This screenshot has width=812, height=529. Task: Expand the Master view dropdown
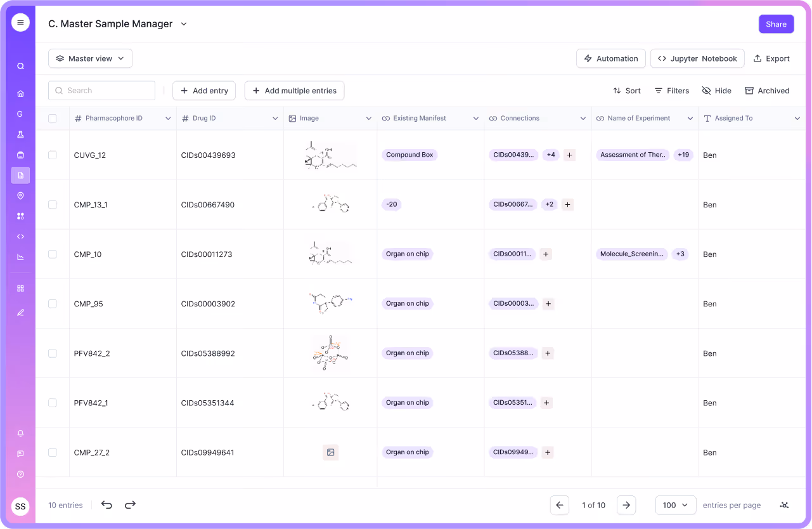tap(90, 58)
